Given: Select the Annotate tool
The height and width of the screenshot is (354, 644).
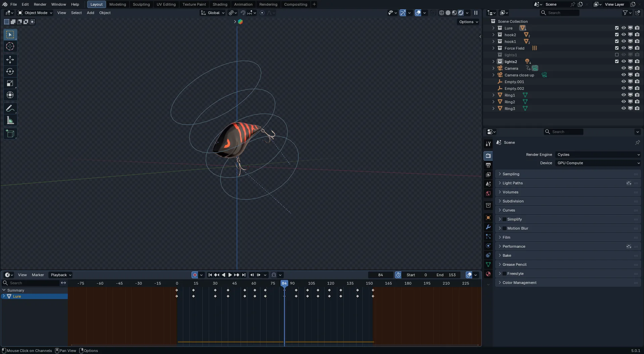Looking at the screenshot, I should [x=10, y=109].
